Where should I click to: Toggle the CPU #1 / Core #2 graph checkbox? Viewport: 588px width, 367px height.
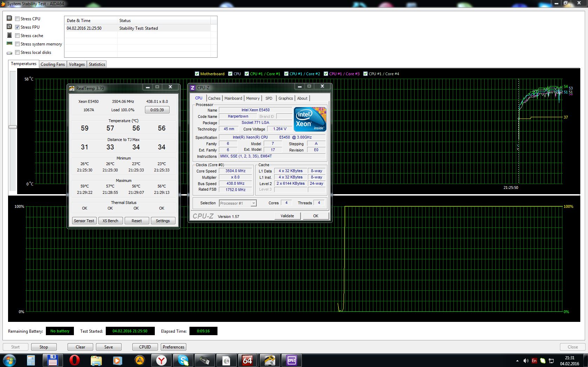click(286, 74)
